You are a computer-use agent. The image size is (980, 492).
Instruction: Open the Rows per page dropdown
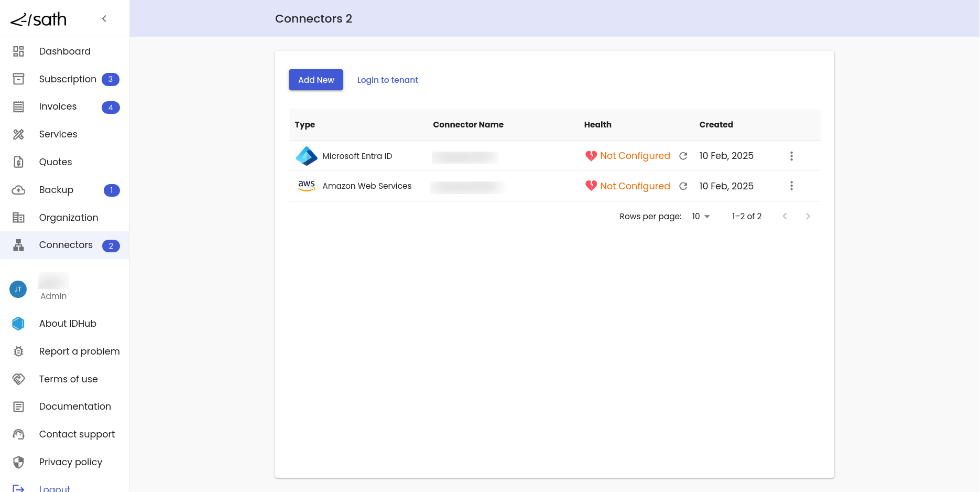[x=701, y=216]
